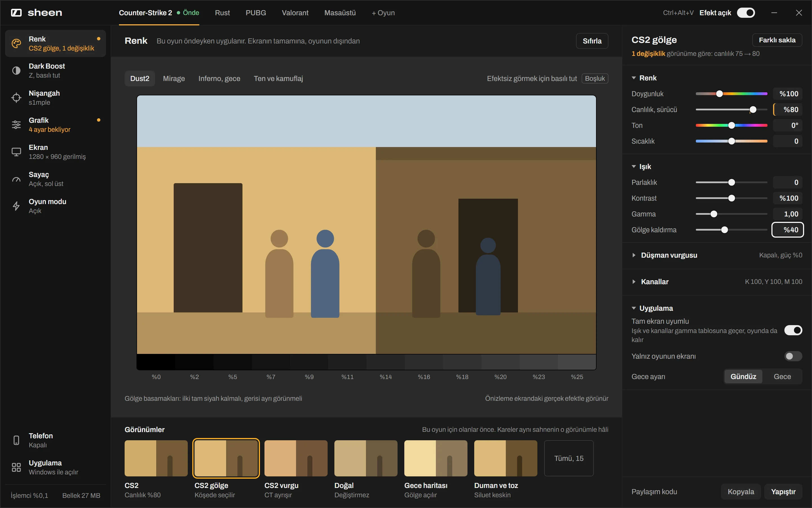Viewport: 812px width, 508px height.
Task: Select the CS2 view thumbnail
Action: click(156, 458)
